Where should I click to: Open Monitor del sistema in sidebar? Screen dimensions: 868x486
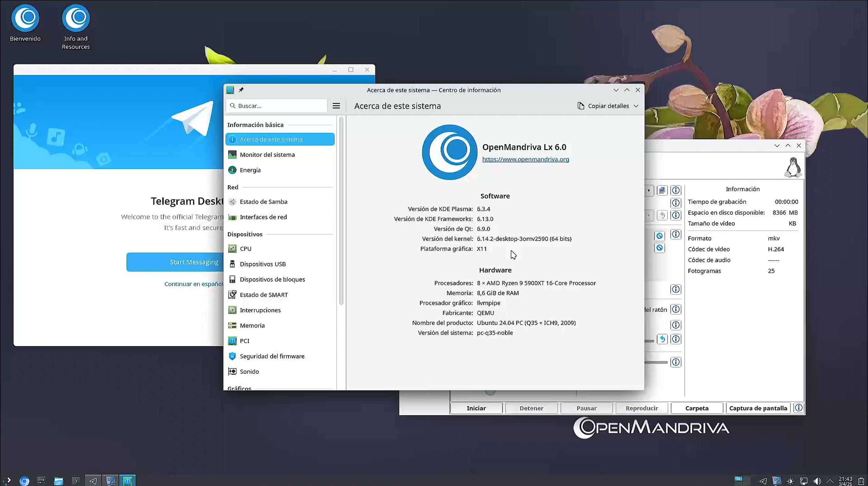click(280, 155)
